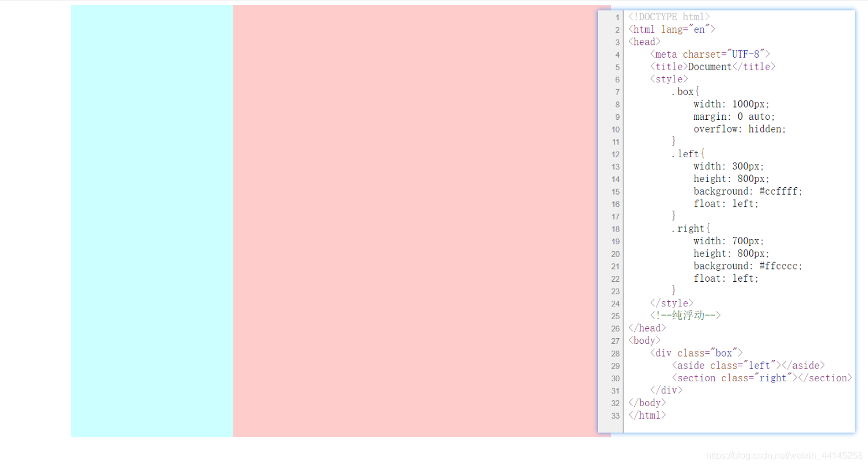The width and height of the screenshot is (868, 466).
Task: Select the '<!DOCTYPE html>' code line
Action: click(669, 17)
